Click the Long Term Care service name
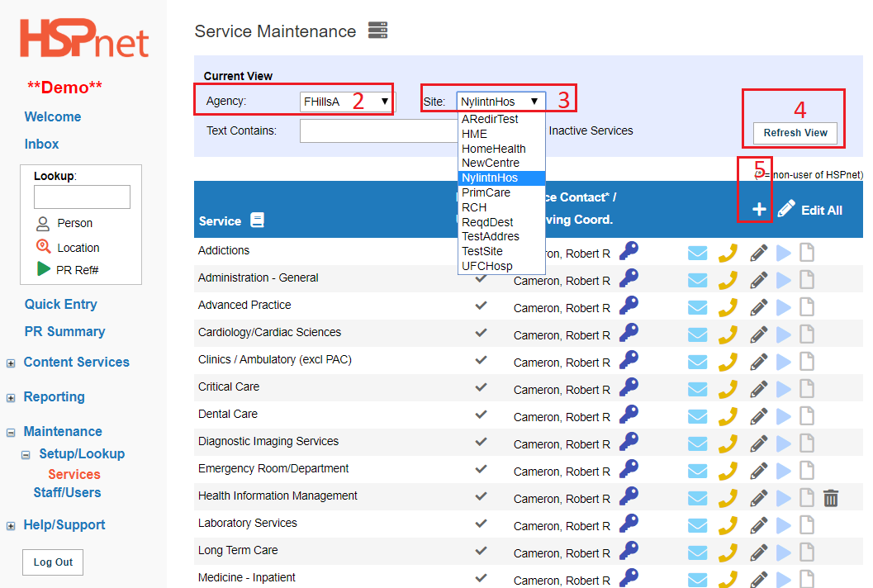The height and width of the screenshot is (588, 873). coord(238,551)
